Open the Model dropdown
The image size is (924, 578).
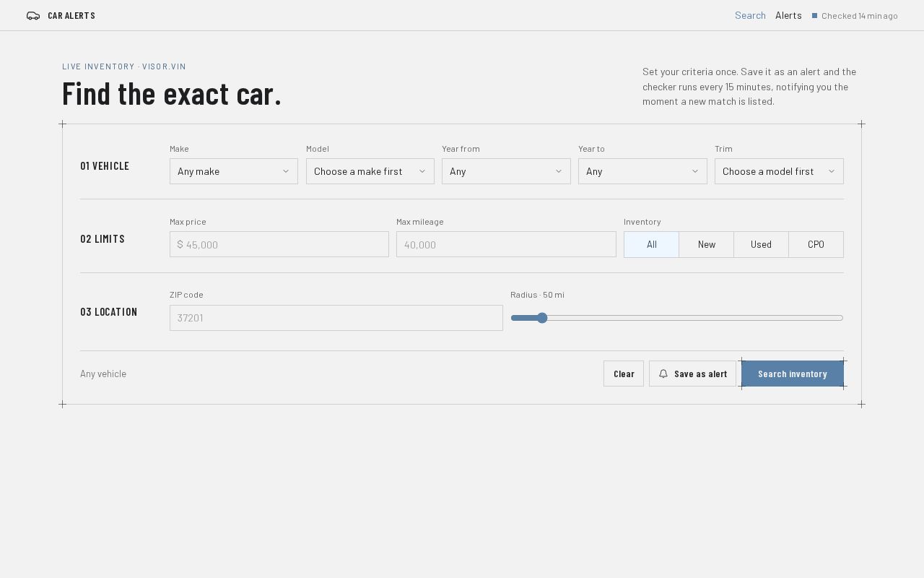[370, 171]
